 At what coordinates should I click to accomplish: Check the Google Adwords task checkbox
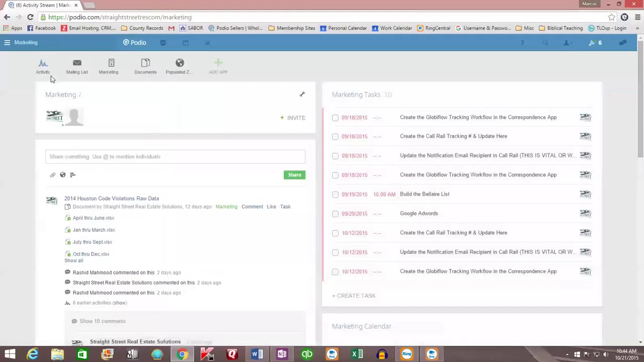point(336,214)
